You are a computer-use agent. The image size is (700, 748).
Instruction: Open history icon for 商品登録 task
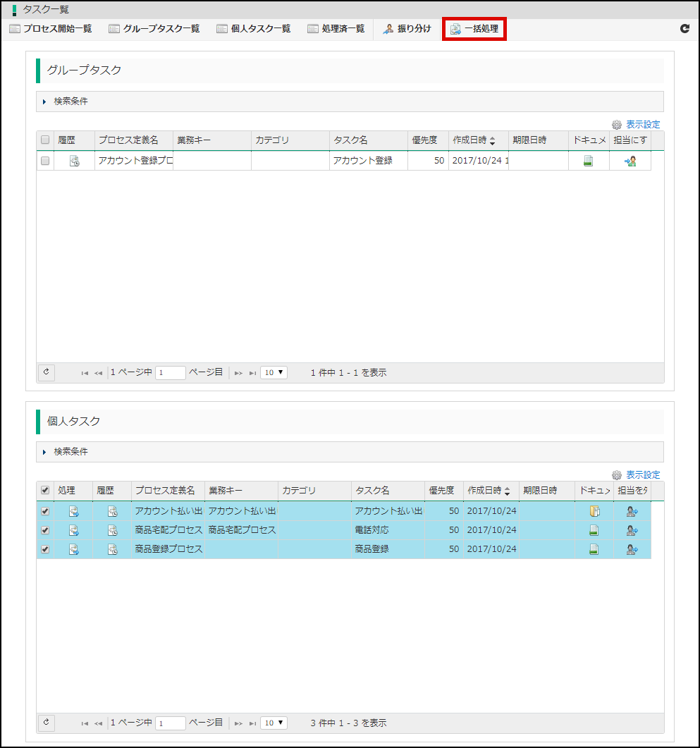tap(112, 549)
